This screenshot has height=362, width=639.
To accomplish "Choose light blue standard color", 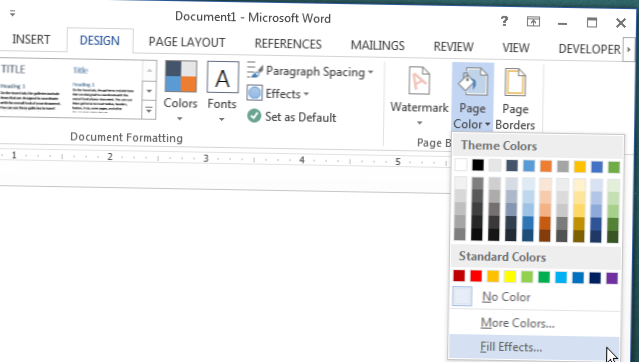I will tap(561, 277).
